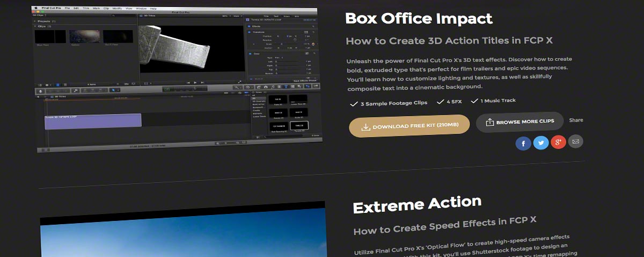This screenshot has height=257, width=644.
Task: Click the next frame button under viewer
Action: click(x=202, y=83)
